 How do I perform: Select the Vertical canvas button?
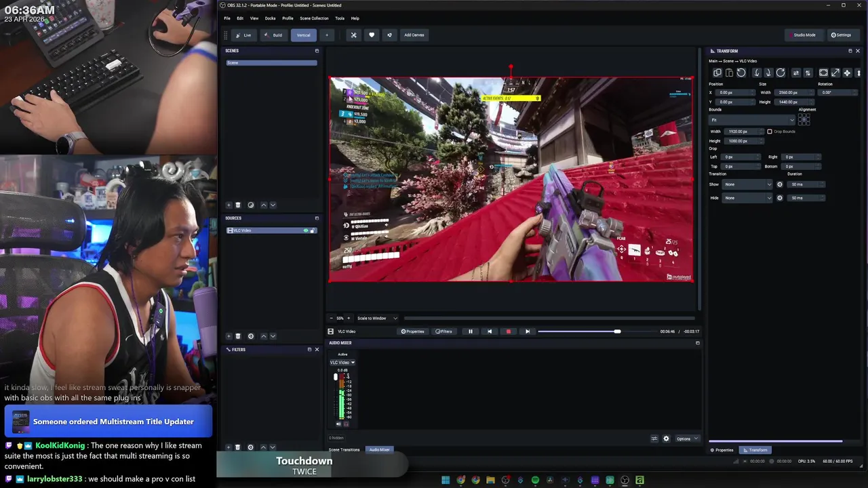[303, 35]
